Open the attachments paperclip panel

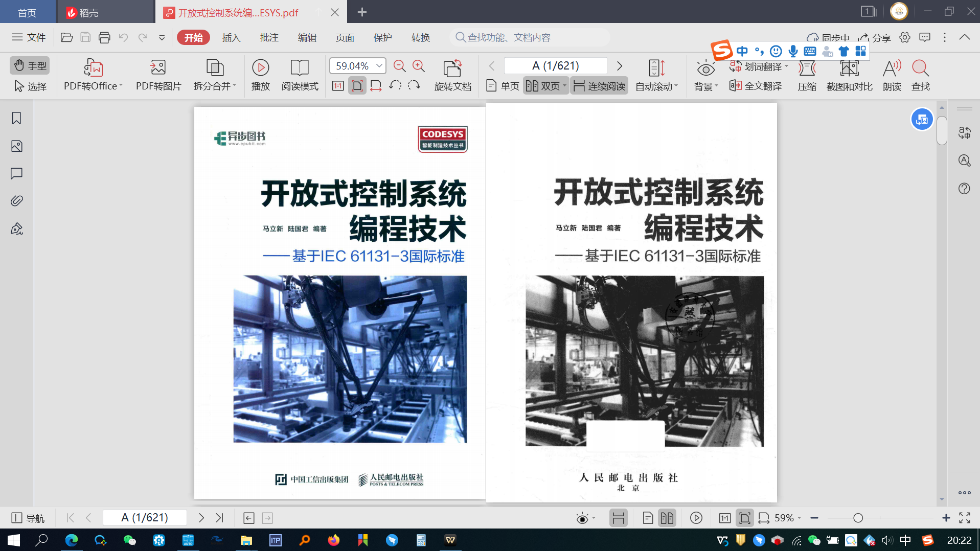(x=17, y=201)
